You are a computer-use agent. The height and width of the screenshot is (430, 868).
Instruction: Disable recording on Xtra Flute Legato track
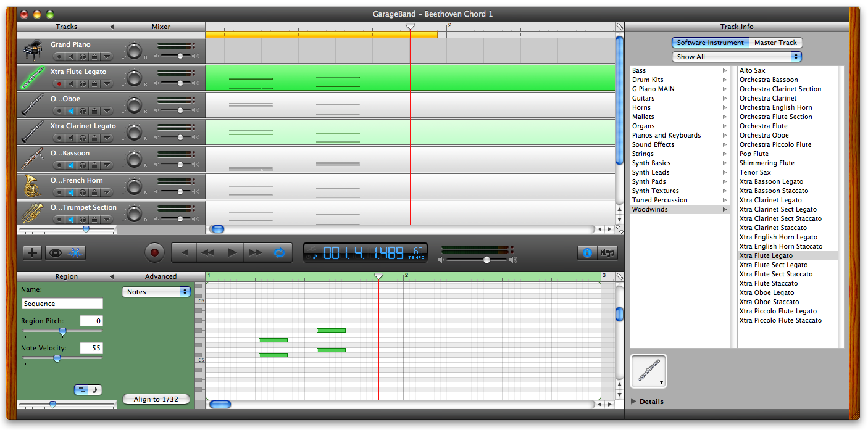pyautogui.click(x=59, y=84)
